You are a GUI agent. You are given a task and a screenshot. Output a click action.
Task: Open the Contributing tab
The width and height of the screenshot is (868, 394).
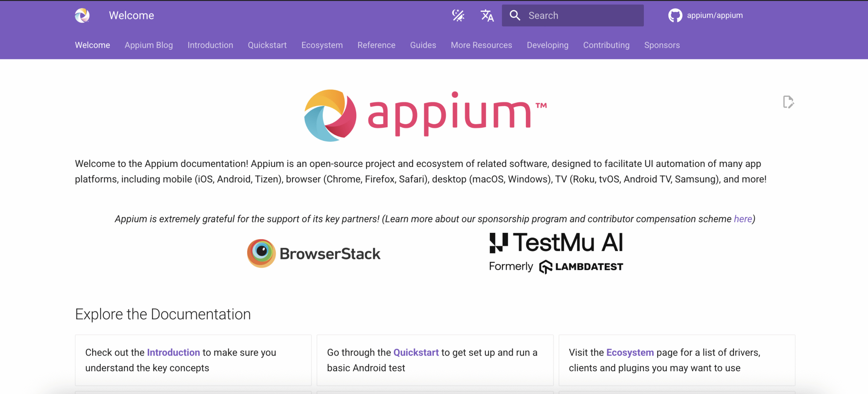606,45
